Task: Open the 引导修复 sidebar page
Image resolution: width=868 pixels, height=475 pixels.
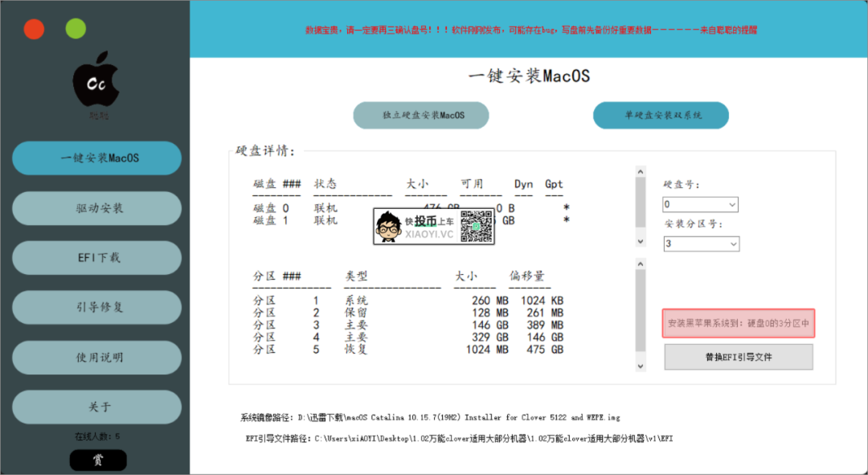Action: click(x=97, y=308)
